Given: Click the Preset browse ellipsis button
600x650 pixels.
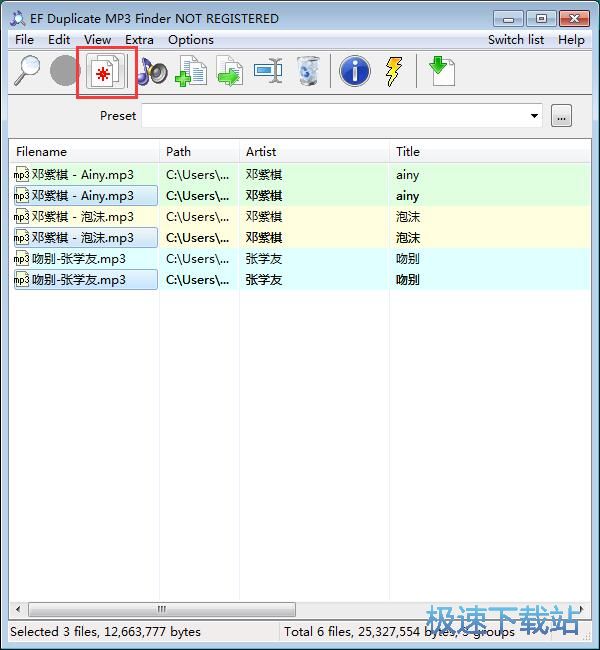Looking at the screenshot, I should pos(561,116).
